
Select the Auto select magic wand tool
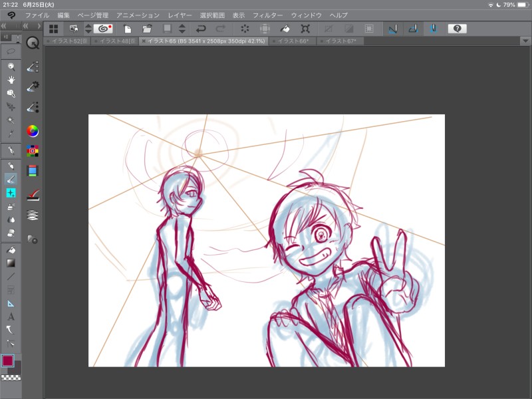11,120
